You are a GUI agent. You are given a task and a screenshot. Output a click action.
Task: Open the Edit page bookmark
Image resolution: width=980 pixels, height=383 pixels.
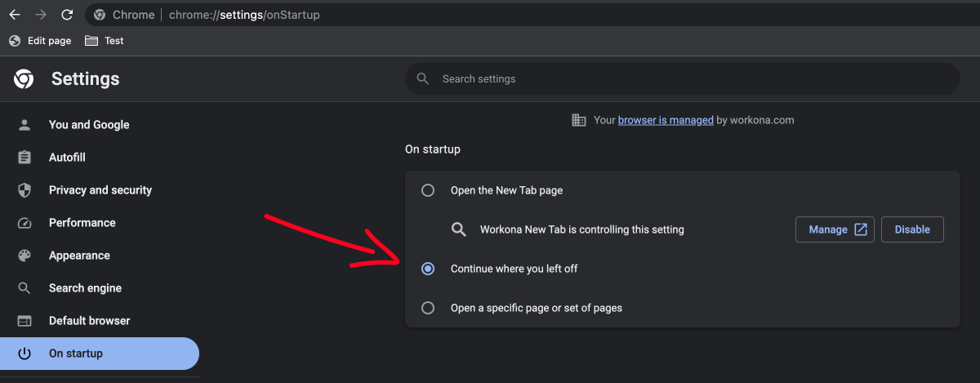tap(40, 41)
